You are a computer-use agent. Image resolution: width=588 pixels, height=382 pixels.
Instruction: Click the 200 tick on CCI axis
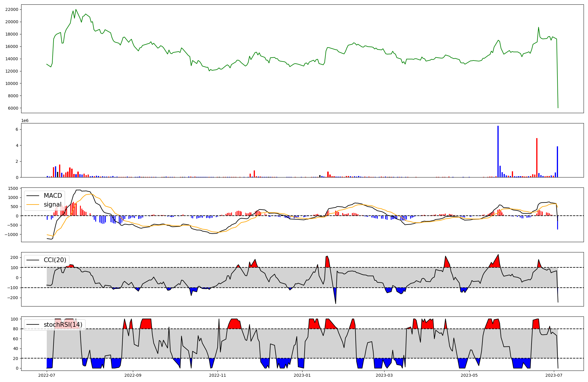click(x=14, y=258)
